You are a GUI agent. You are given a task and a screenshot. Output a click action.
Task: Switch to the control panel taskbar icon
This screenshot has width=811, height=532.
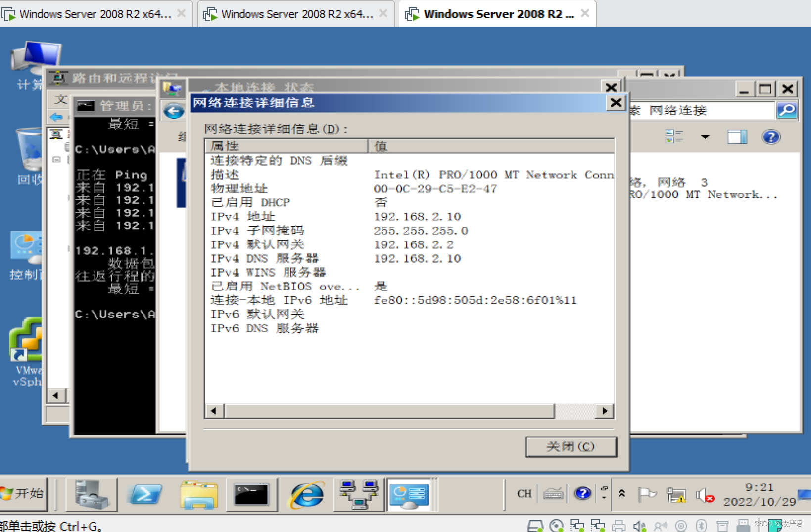pos(410,494)
